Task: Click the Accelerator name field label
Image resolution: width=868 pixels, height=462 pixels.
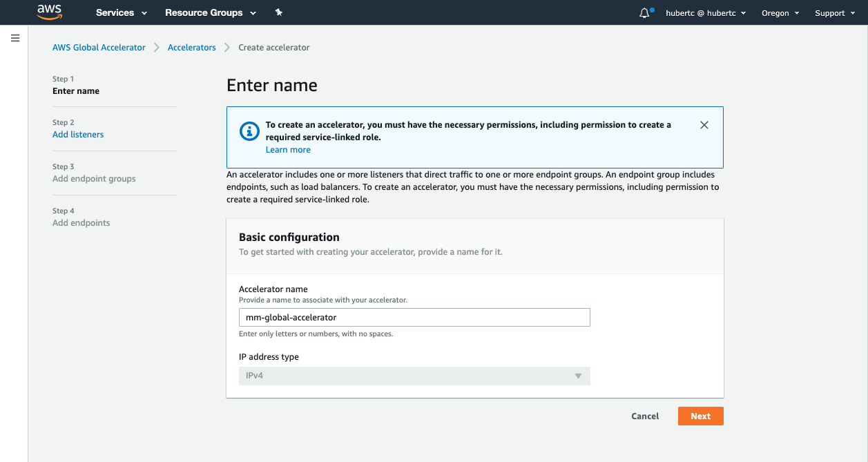Action: coord(273,289)
